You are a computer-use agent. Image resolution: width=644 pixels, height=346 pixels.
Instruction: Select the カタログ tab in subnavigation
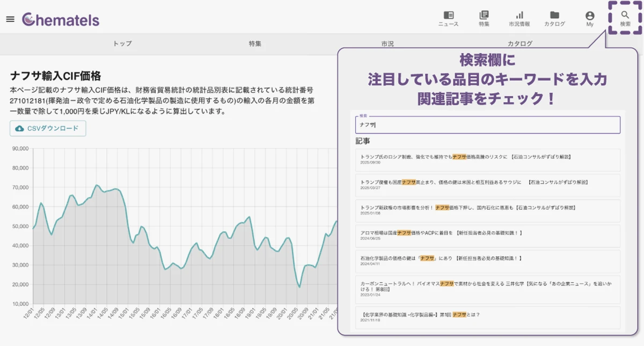[x=519, y=44]
